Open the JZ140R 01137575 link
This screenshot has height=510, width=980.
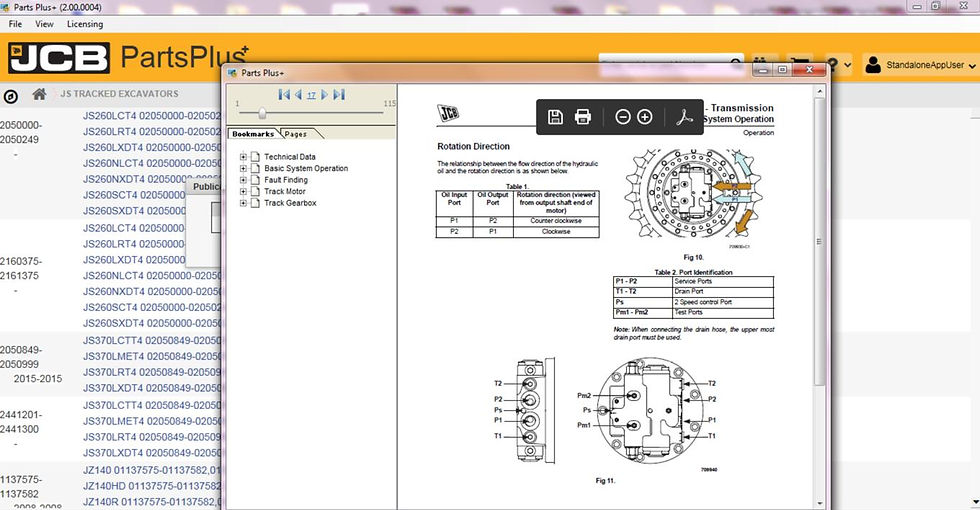(x=152, y=502)
